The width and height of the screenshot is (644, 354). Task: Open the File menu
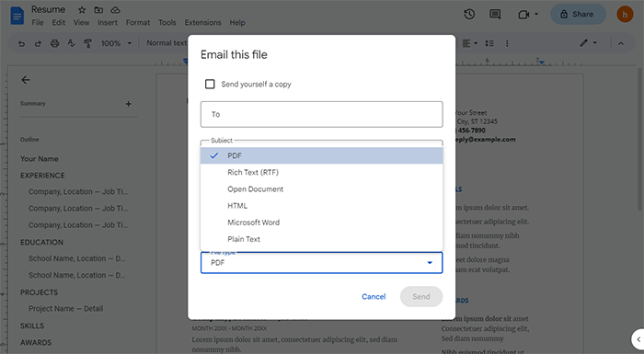pos(38,23)
